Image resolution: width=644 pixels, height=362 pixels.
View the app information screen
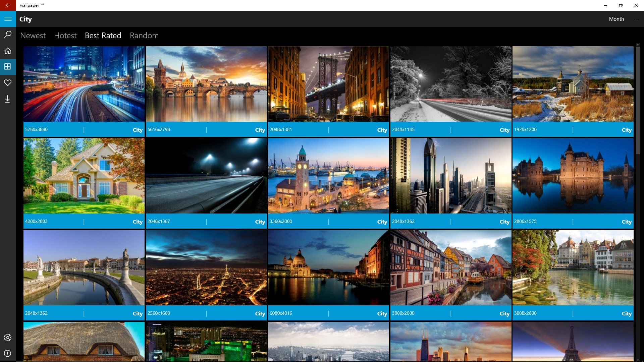tap(7, 354)
